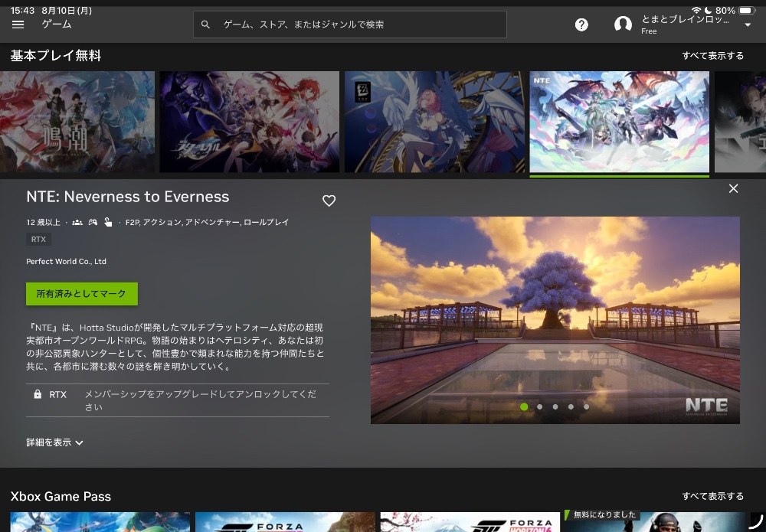Mark NTE as owned with green button
This screenshot has width=766, height=532.
[x=82, y=294]
